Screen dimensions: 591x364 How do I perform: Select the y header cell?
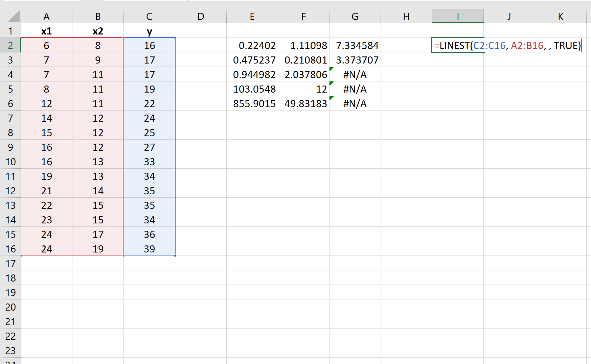click(150, 31)
